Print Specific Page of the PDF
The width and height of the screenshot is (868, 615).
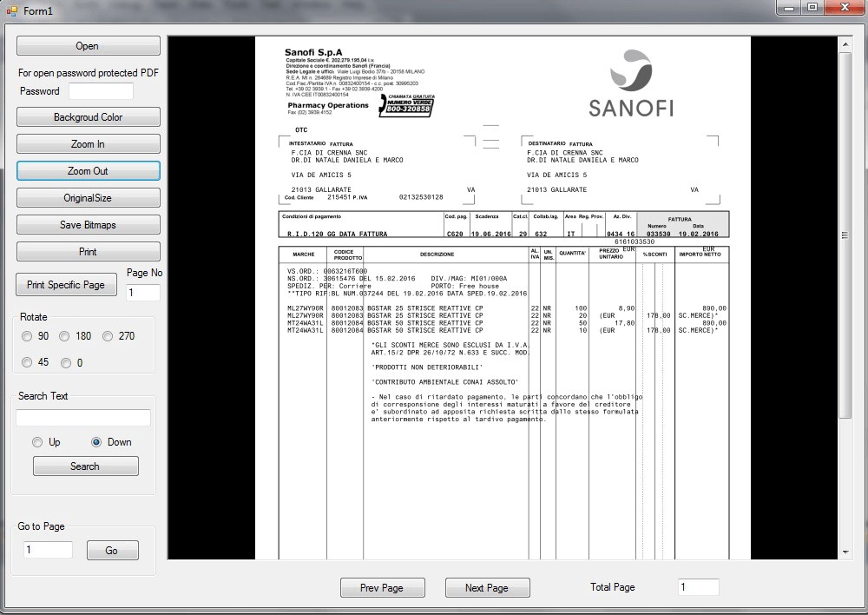coord(66,284)
